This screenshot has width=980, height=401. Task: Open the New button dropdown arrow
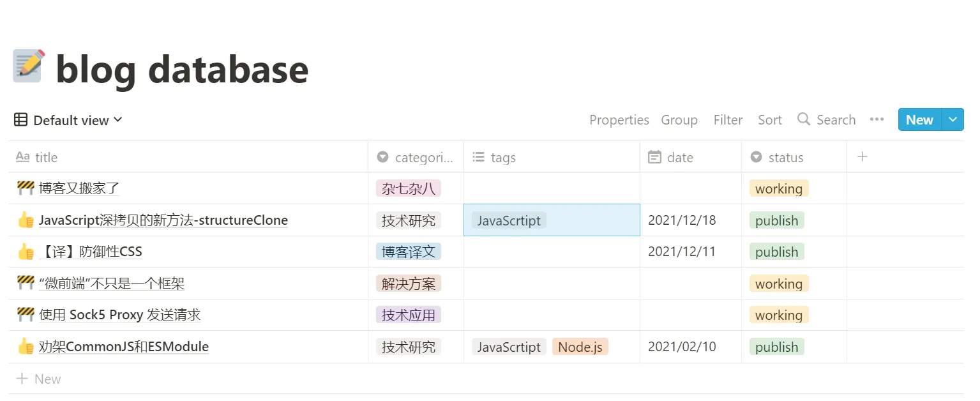pos(953,119)
